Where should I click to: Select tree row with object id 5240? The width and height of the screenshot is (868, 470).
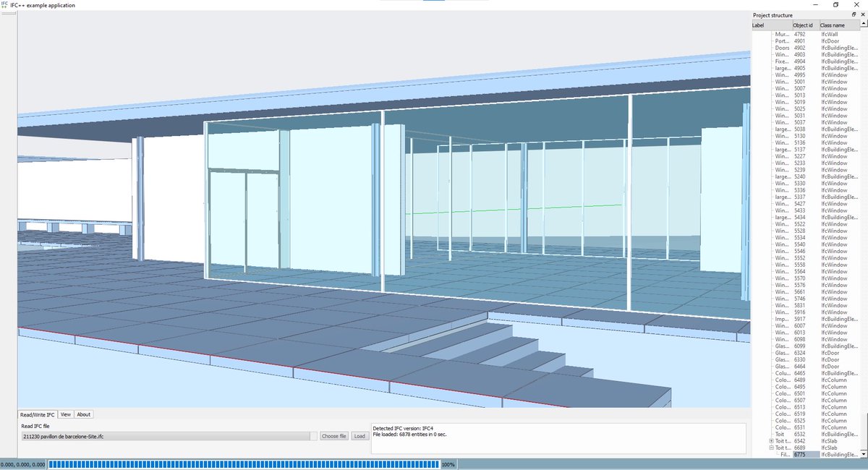806,176
